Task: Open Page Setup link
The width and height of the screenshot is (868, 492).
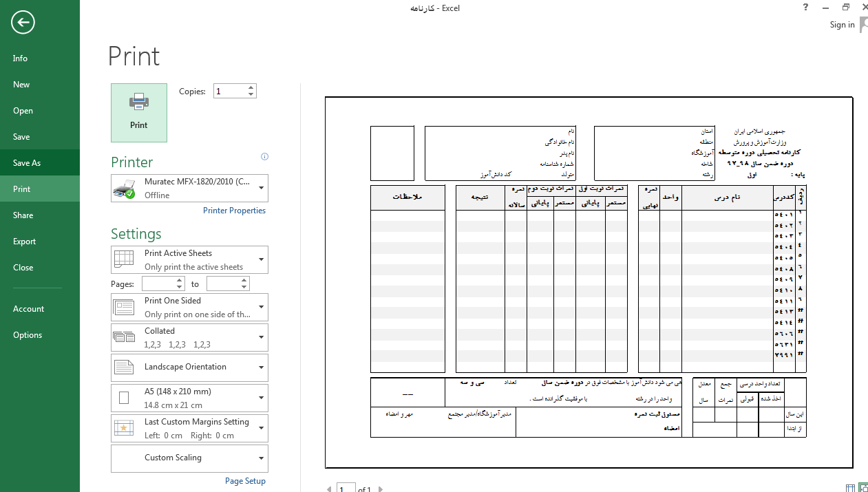Action: point(245,481)
